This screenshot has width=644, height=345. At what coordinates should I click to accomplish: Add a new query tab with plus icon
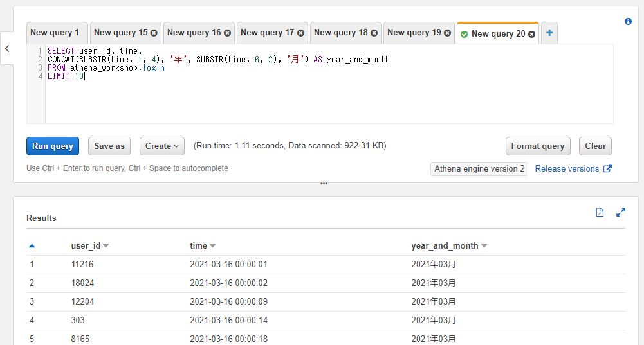549,33
